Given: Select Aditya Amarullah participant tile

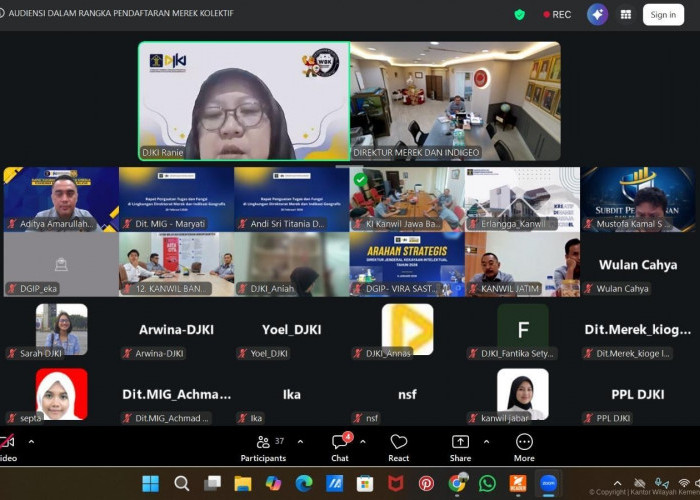Looking at the screenshot, I should (x=61, y=199).
